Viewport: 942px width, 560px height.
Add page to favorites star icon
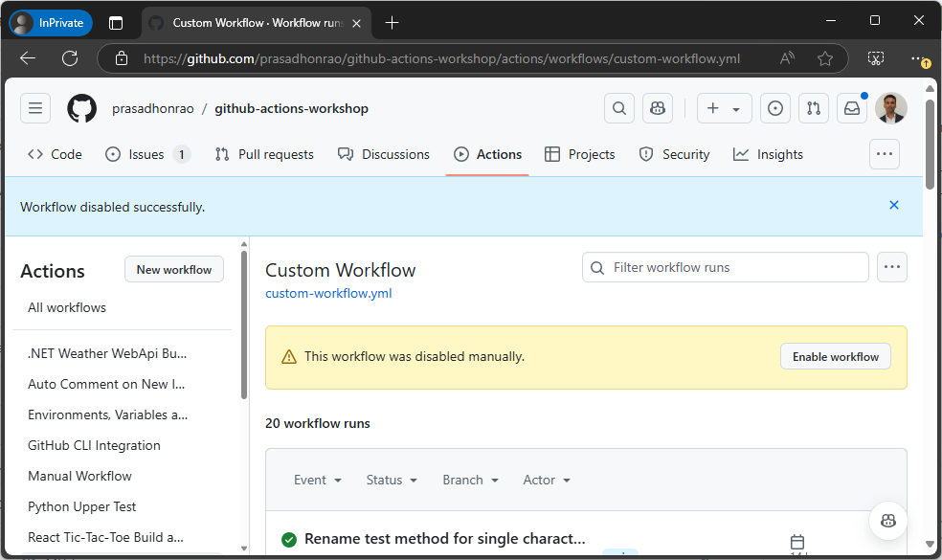825,58
